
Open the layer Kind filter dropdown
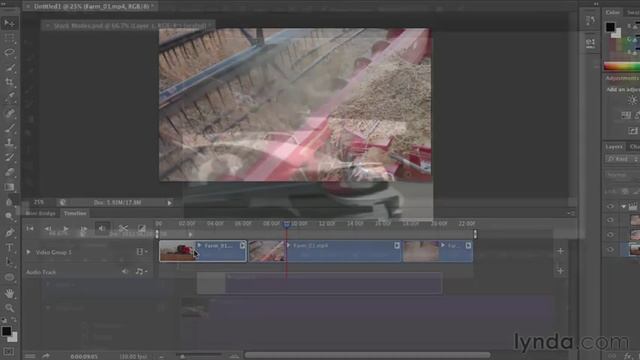pyautogui.click(x=622, y=159)
